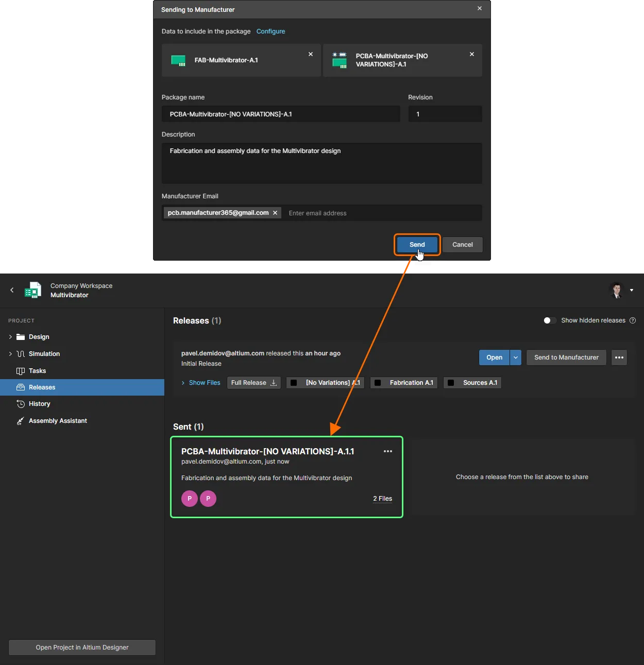Image resolution: width=644 pixels, height=665 pixels.
Task: Click the Send button in the dialog
Action: (x=417, y=245)
